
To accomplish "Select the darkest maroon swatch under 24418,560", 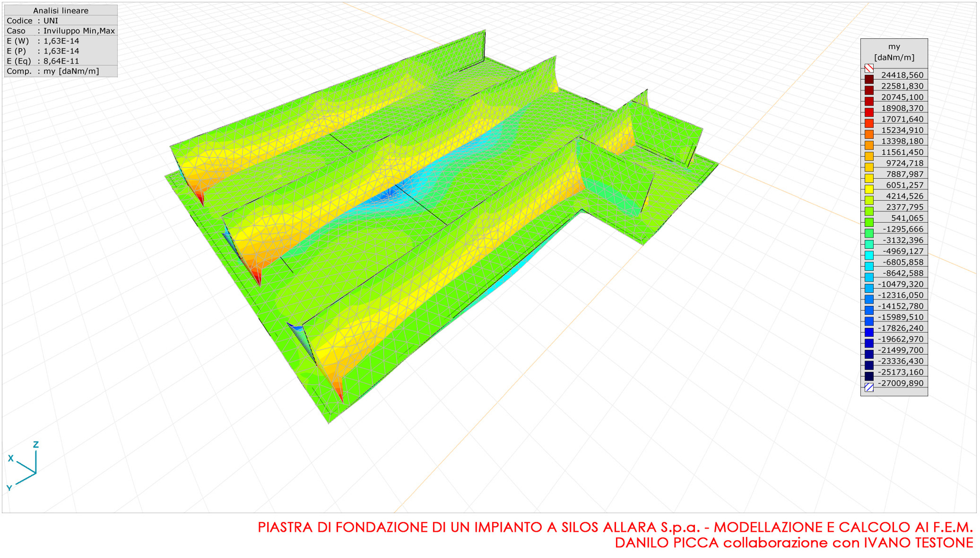I will (869, 79).
